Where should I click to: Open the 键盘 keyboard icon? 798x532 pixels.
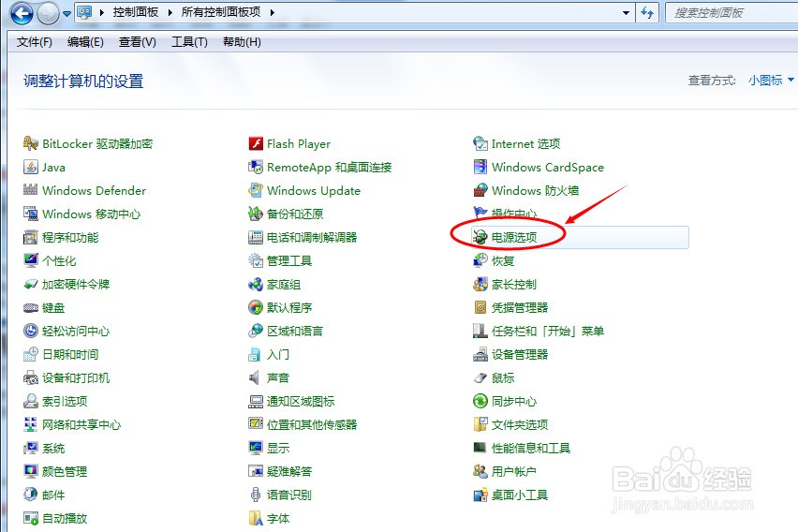[x=31, y=307]
